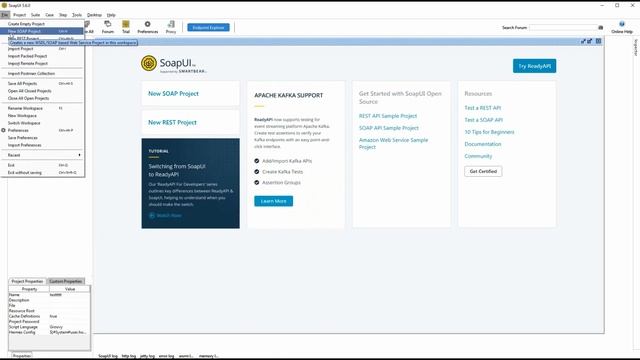Open Amazon Web Service Sample Project link
Screen dimensions: 640x360
click(x=393, y=143)
